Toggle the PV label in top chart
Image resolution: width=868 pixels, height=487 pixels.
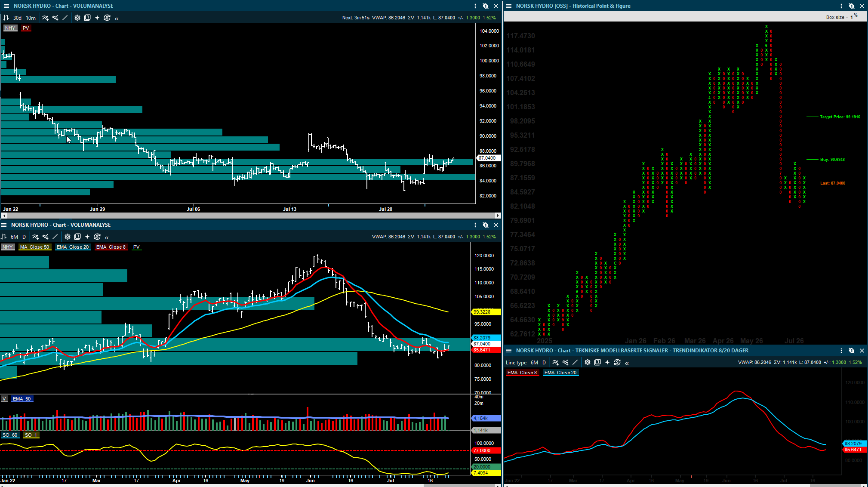26,28
